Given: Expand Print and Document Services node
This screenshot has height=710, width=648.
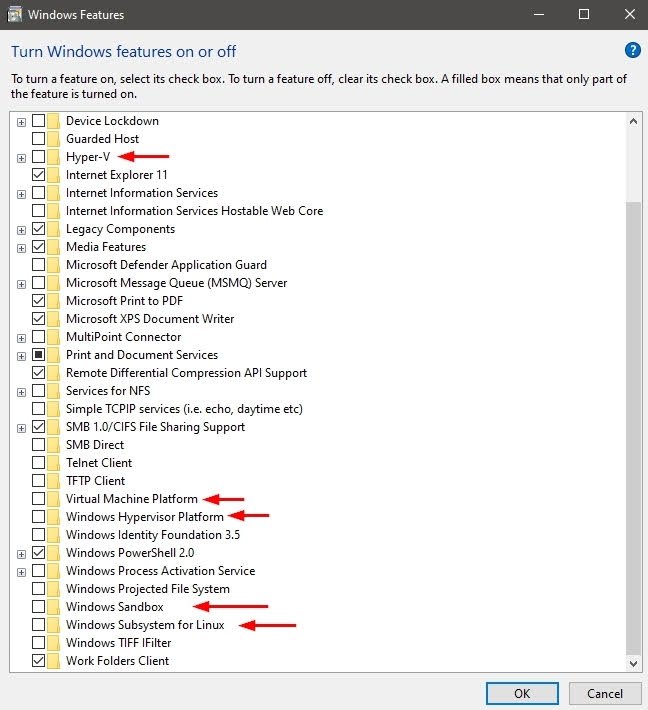Looking at the screenshot, I should [x=21, y=356].
